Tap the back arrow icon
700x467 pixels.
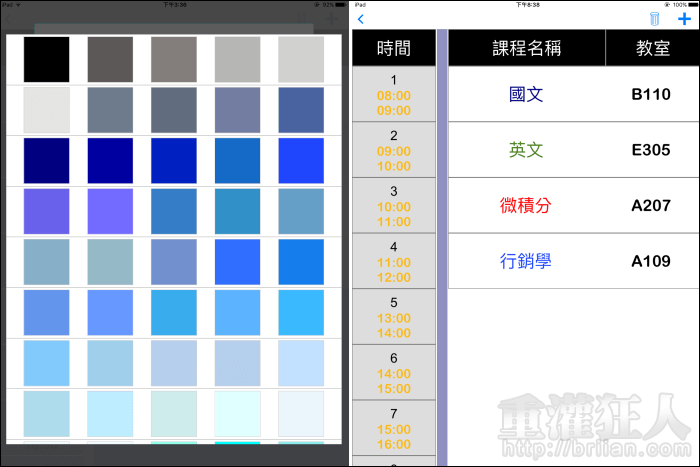[361, 18]
